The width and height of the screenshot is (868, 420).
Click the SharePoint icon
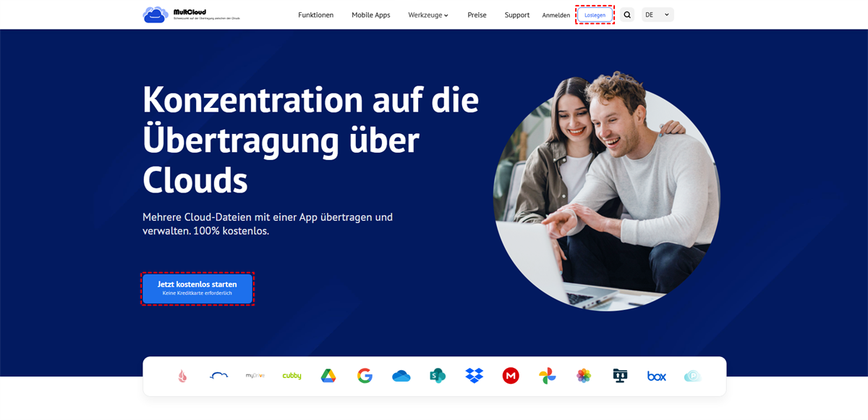point(438,376)
